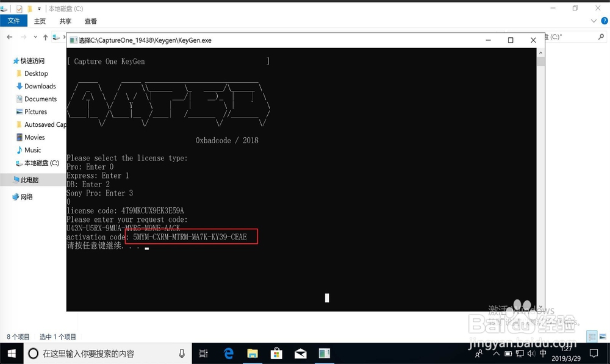Click the new folder quick-access icon
Viewport: 610px width, 364px height.
[x=29, y=9]
